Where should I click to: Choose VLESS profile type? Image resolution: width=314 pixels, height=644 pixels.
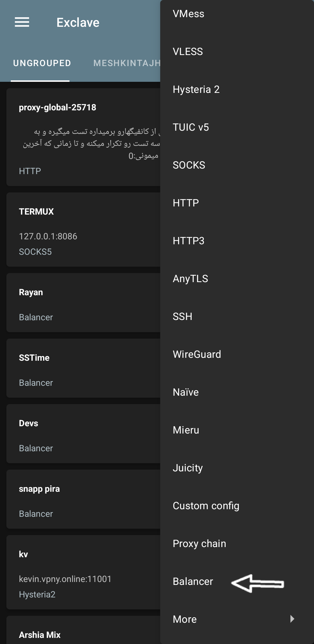pos(188,52)
